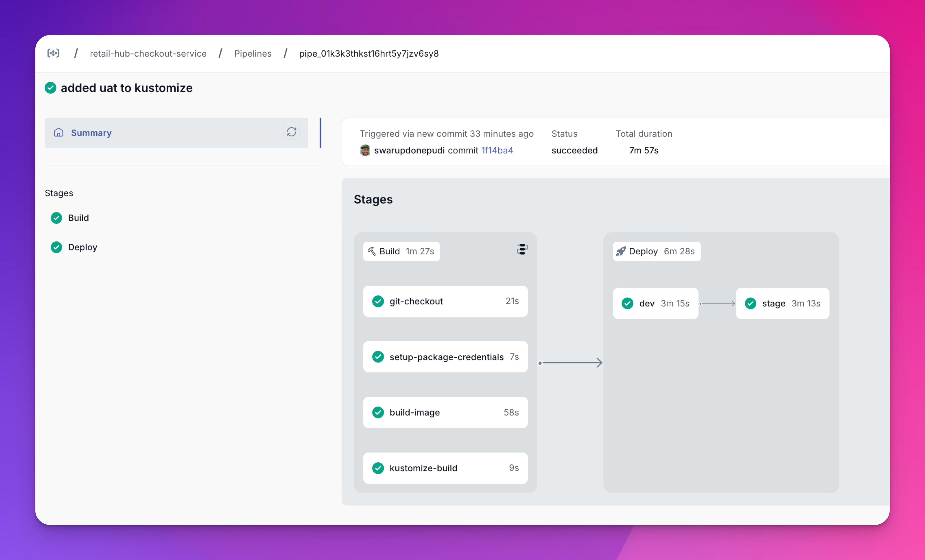Click stage deployment success check icon
The image size is (925, 560).
point(750,303)
